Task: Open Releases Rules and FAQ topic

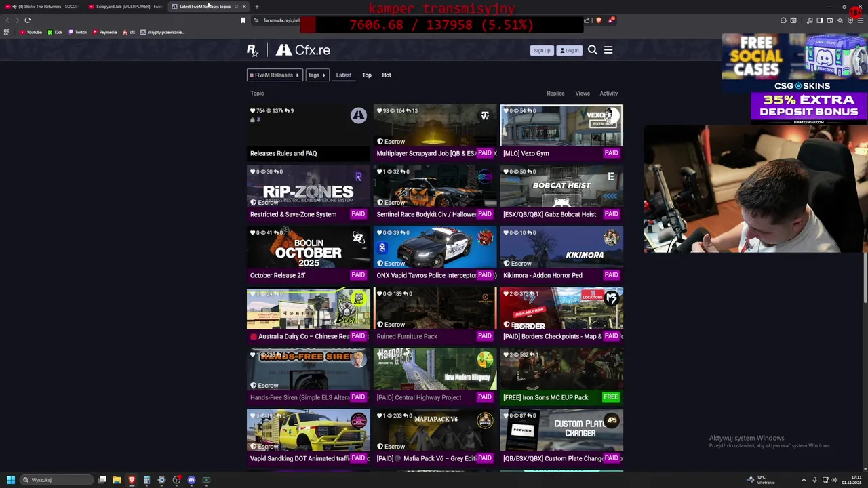Action: click(x=283, y=153)
